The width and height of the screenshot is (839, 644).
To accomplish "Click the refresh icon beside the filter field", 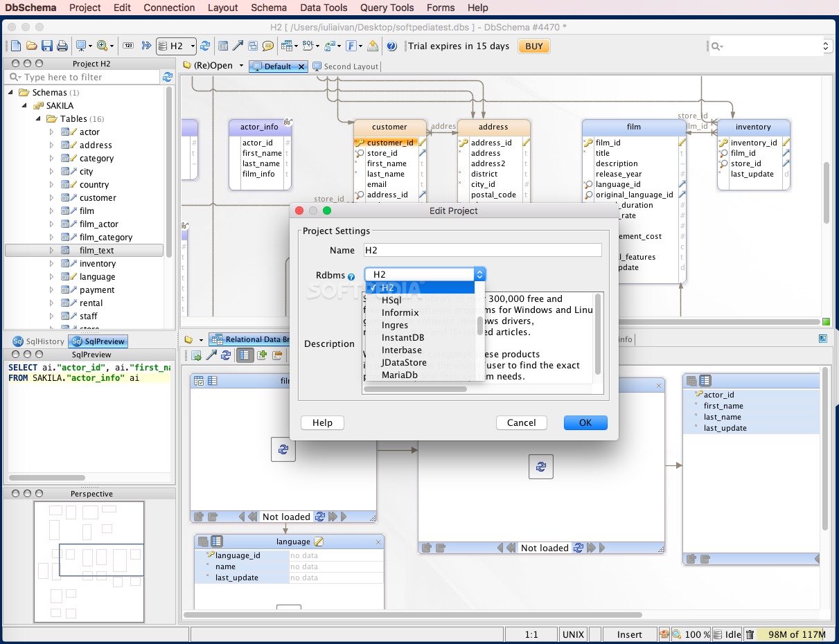I will click(167, 77).
